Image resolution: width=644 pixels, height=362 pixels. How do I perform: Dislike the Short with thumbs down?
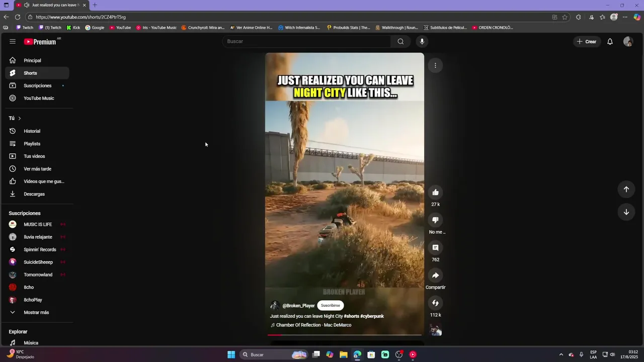pyautogui.click(x=435, y=220)
